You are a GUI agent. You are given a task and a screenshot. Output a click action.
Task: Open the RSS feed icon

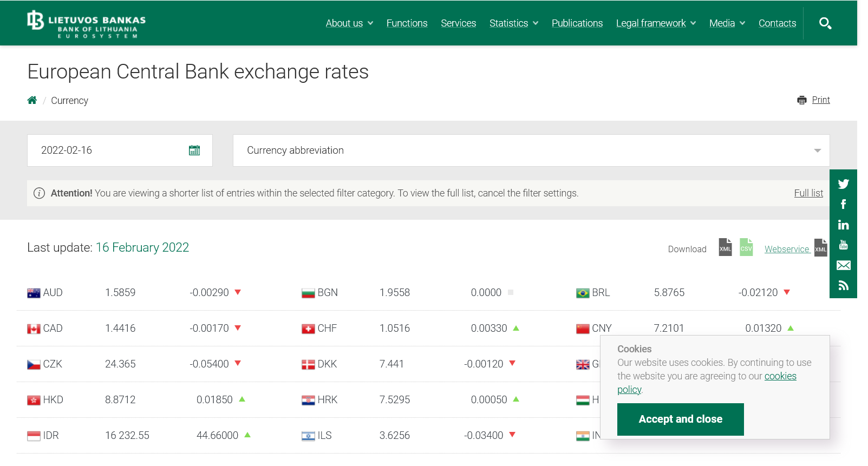(843, 286)
